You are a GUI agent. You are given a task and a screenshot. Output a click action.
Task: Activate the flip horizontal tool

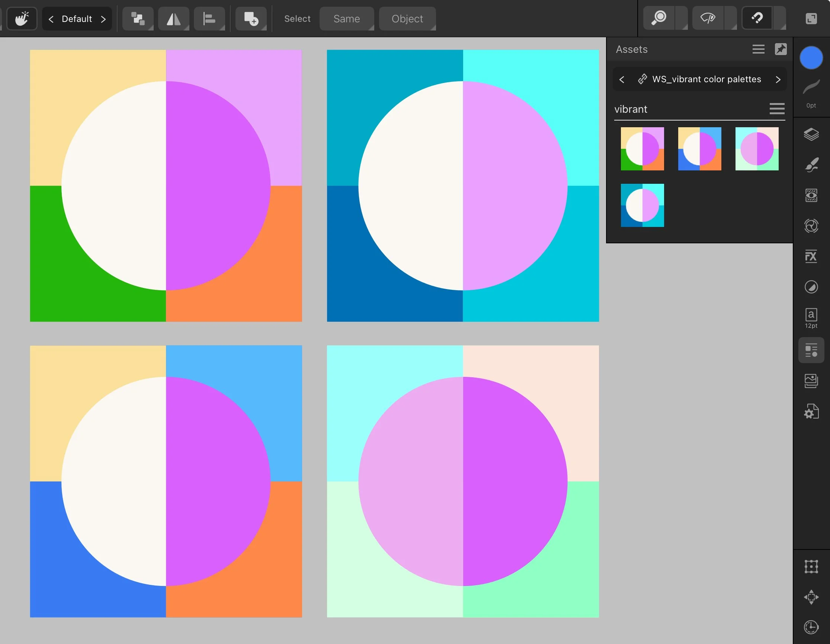coord(173,18)
